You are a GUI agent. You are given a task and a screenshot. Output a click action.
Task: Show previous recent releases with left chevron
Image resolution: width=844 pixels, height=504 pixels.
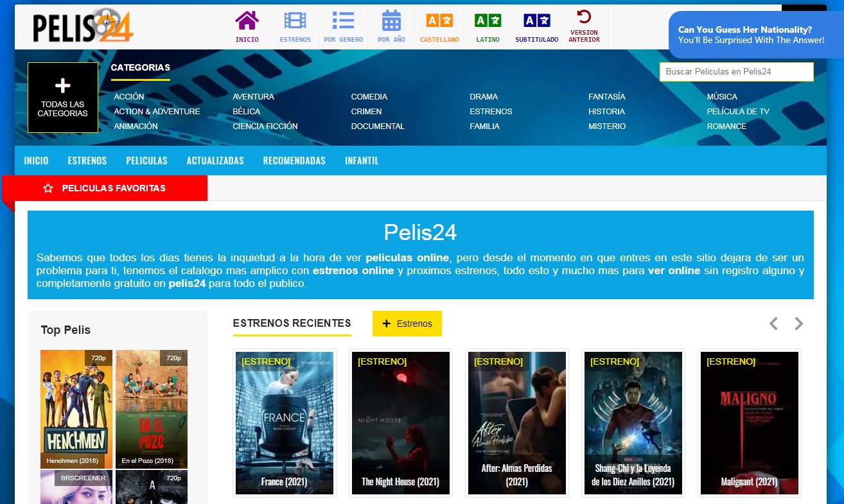(773, 324)
